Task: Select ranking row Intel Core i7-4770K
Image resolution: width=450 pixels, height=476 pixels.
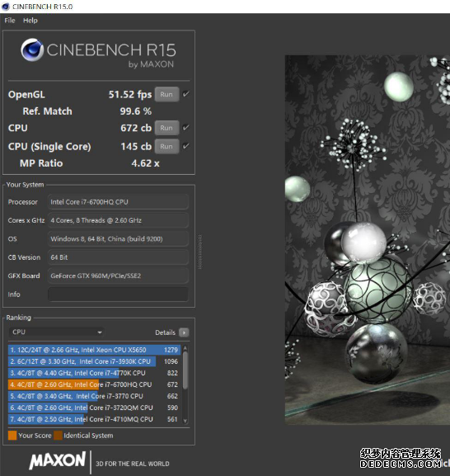Action: coord(94,373)
